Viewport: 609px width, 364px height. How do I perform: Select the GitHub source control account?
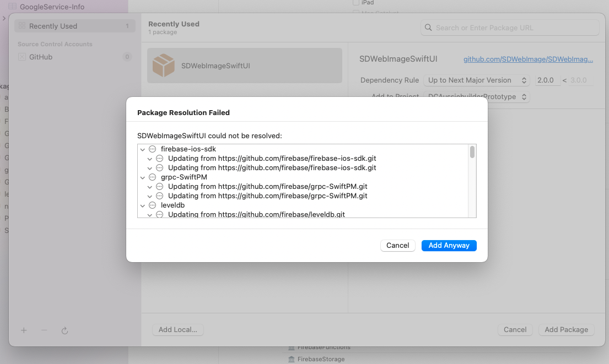pos(74,57)
